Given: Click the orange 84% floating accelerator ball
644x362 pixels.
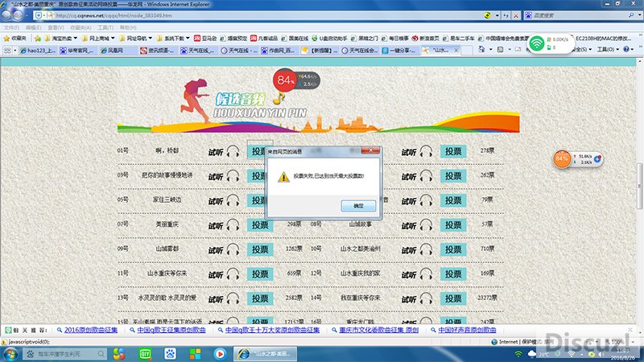Looking at the screenshot, I should [562, 158].
